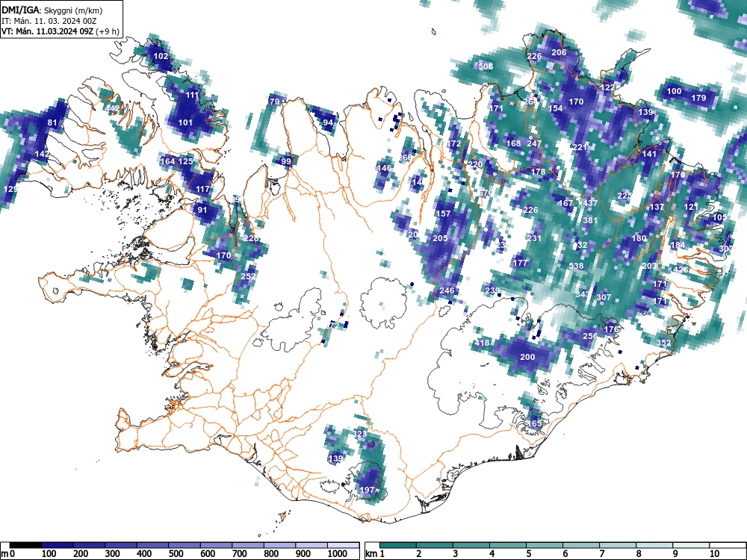Select the '141' visibility value

[650, 154]
